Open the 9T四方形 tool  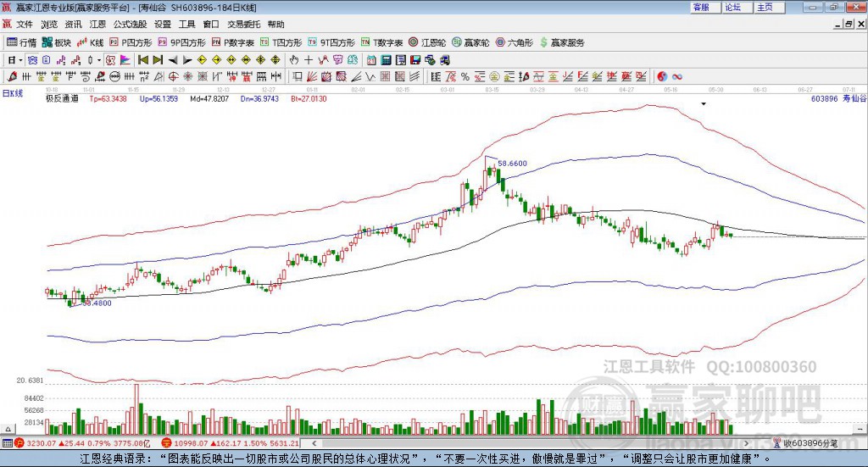(x=331, y=42)
